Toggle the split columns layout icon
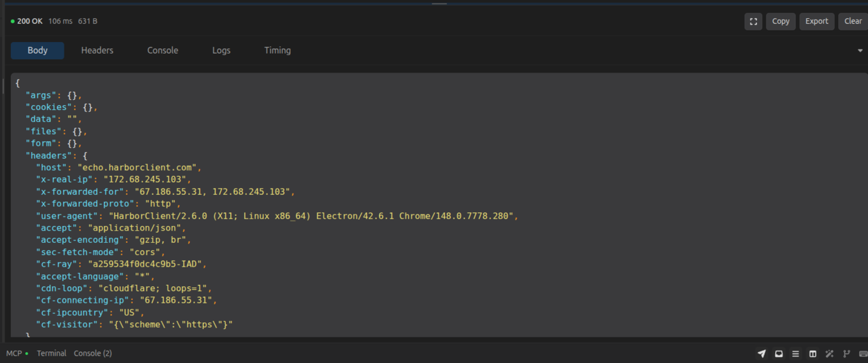Viewport: 868px width, 363px height. tap(812, 354)
